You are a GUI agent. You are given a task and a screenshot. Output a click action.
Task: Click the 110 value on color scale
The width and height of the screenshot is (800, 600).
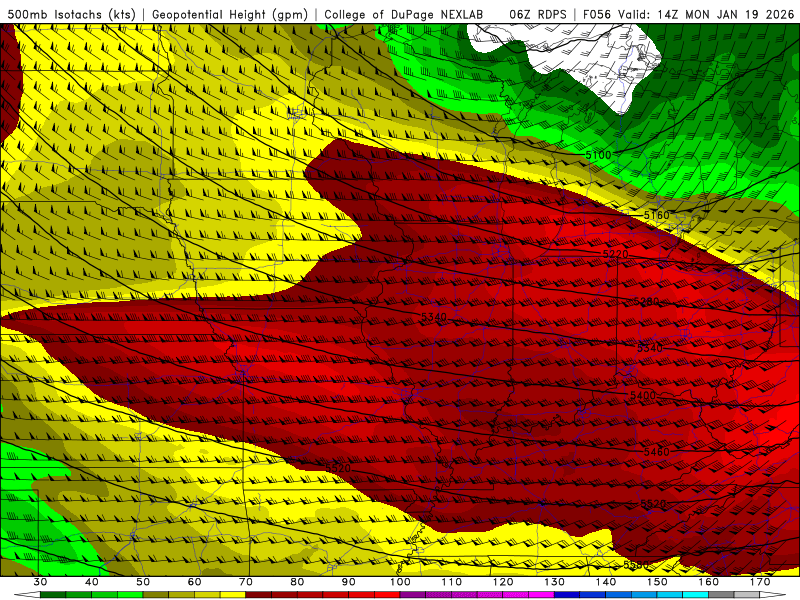pos(452,582)
